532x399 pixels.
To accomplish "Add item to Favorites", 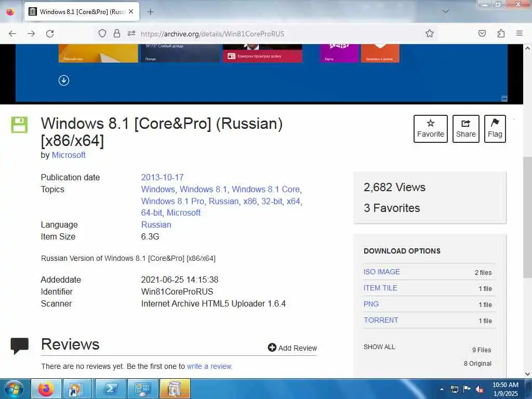I will pos(431,129).
